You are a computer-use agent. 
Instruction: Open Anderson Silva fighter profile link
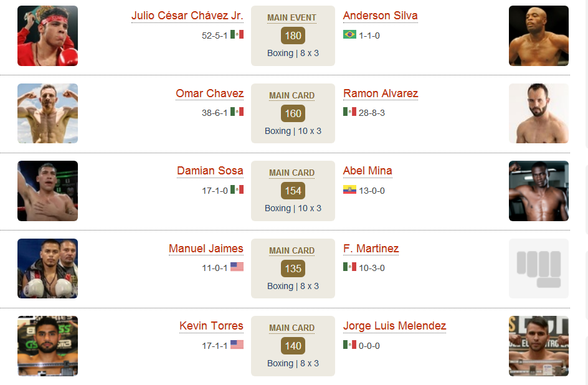click(x=380, y=16)
